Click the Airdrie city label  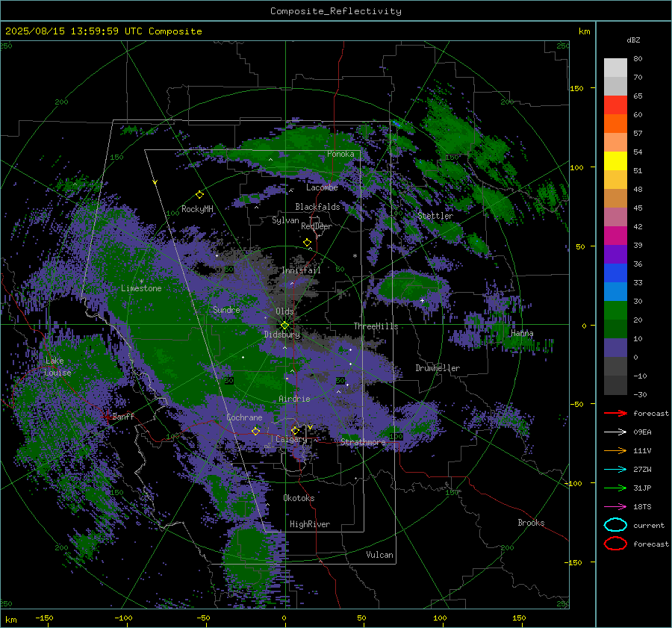pyautogui.click(x=294, y=399)
